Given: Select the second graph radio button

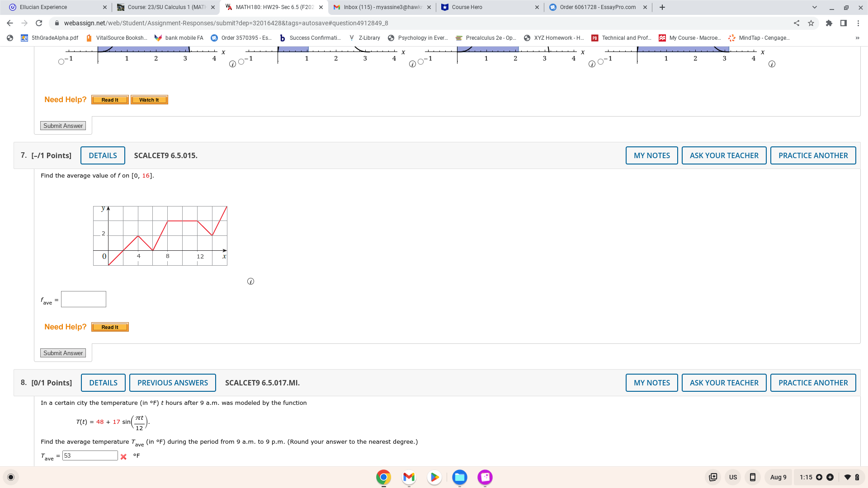Looking at the screenshot, I should coord(241,62).
